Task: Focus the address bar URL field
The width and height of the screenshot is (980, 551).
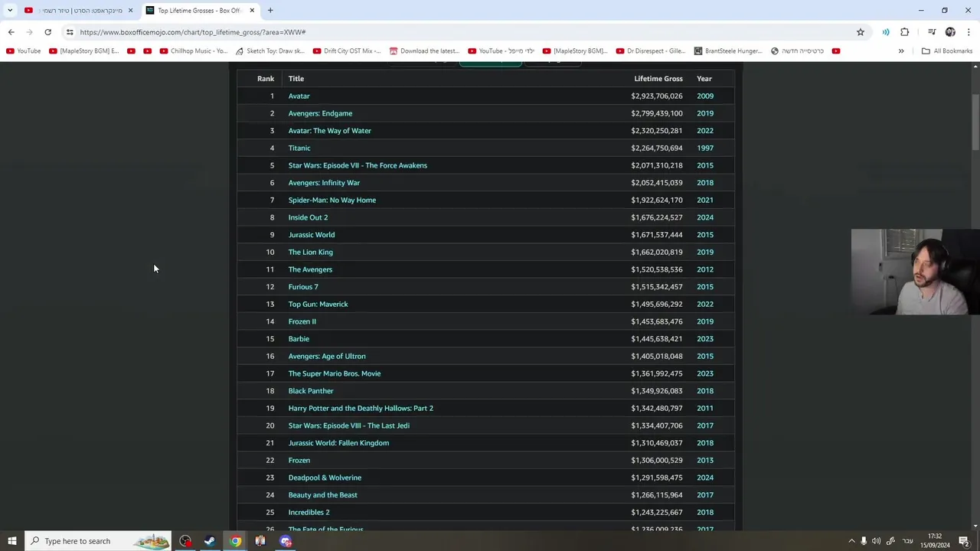Action: coord(459,32)
